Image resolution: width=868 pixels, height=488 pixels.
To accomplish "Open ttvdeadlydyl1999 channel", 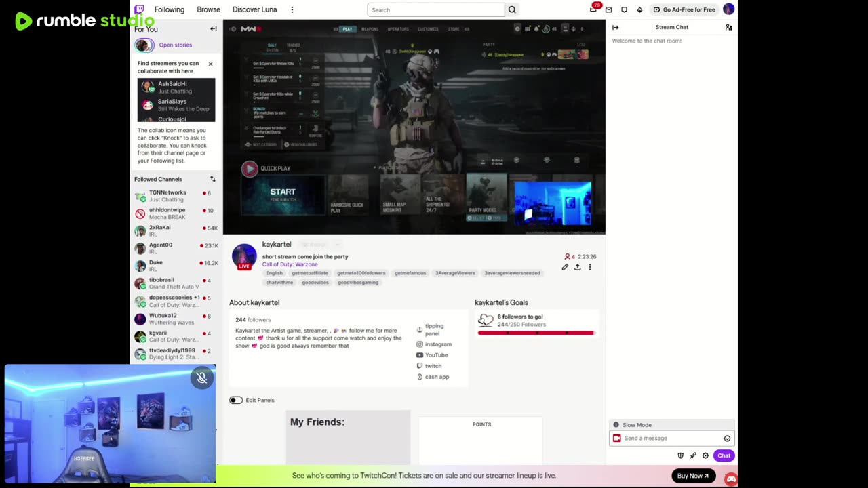I will (175, 354).
